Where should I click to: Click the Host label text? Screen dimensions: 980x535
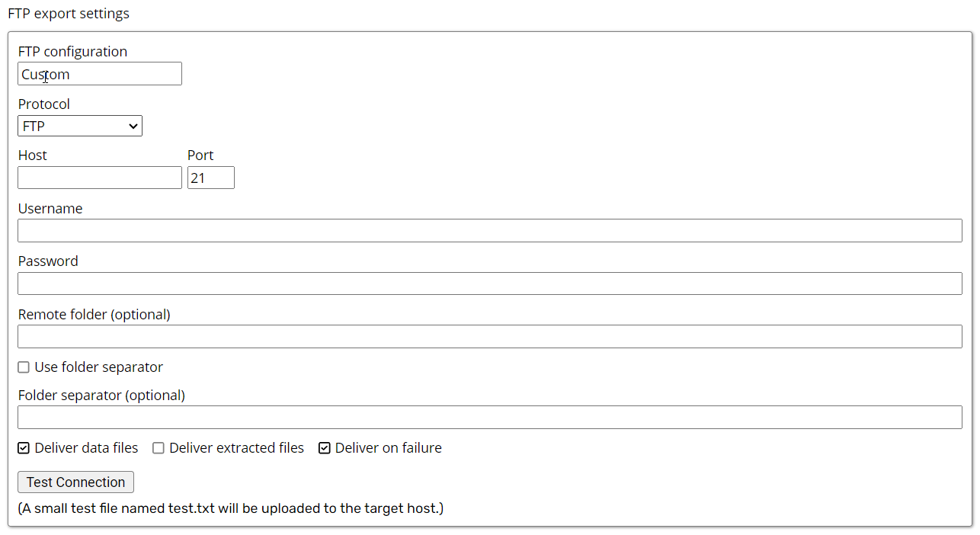33,155
